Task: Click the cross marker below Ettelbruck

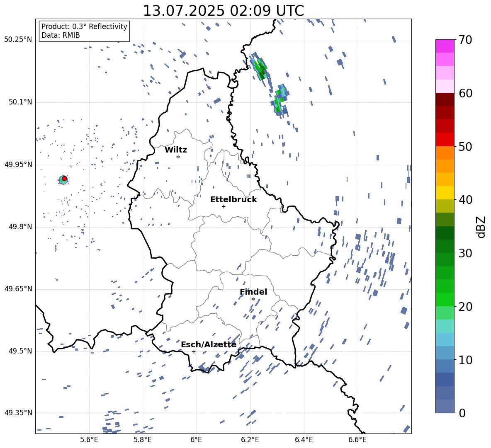Action: 224,206
